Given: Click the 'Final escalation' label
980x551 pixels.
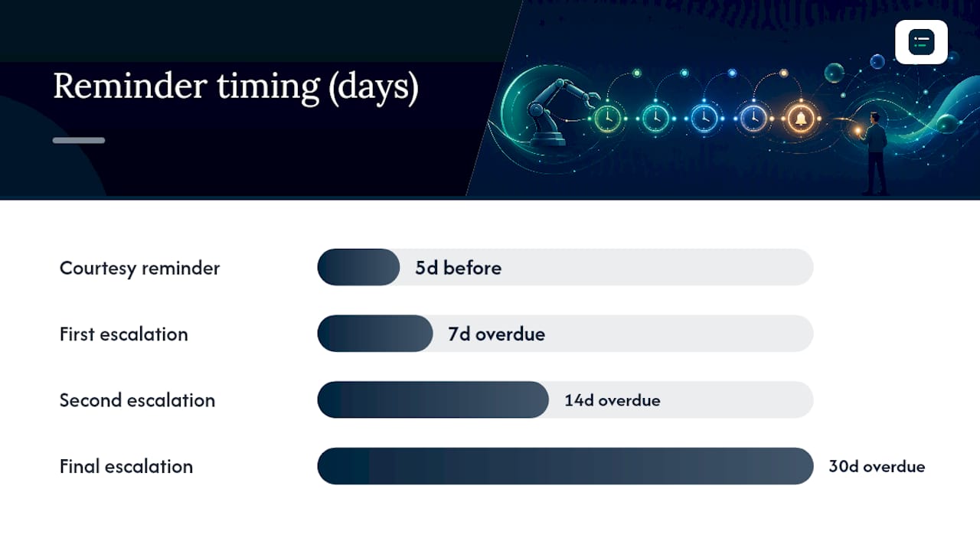Looking at the screenshot, I should (x=126, y=466).
